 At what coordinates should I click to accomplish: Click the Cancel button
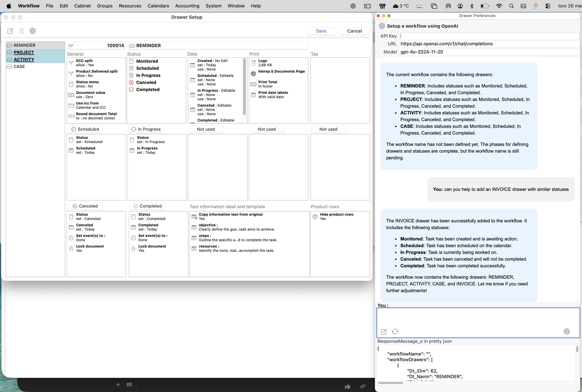(x=354, y=31)
